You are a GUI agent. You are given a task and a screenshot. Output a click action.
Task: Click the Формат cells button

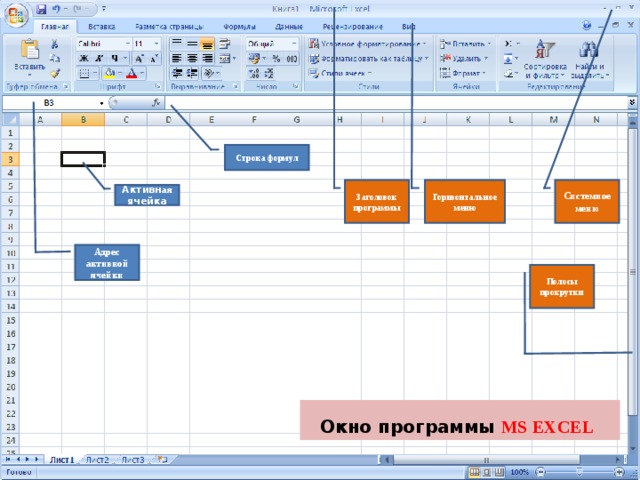(x=463, y=73)
